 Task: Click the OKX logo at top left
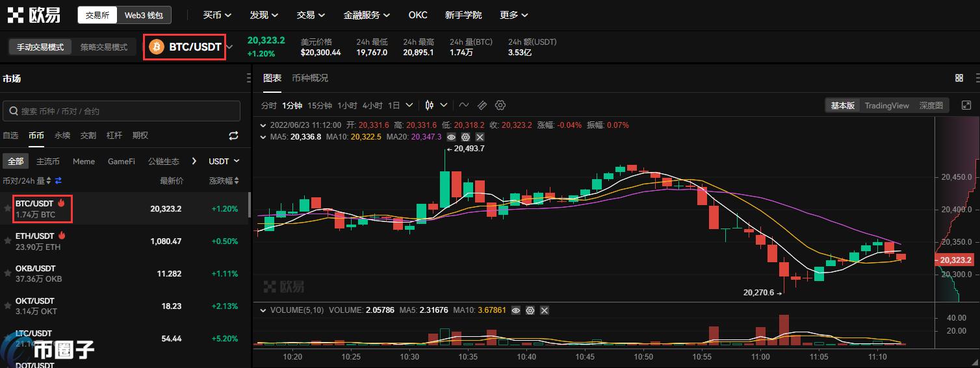(x=34, y=14)
